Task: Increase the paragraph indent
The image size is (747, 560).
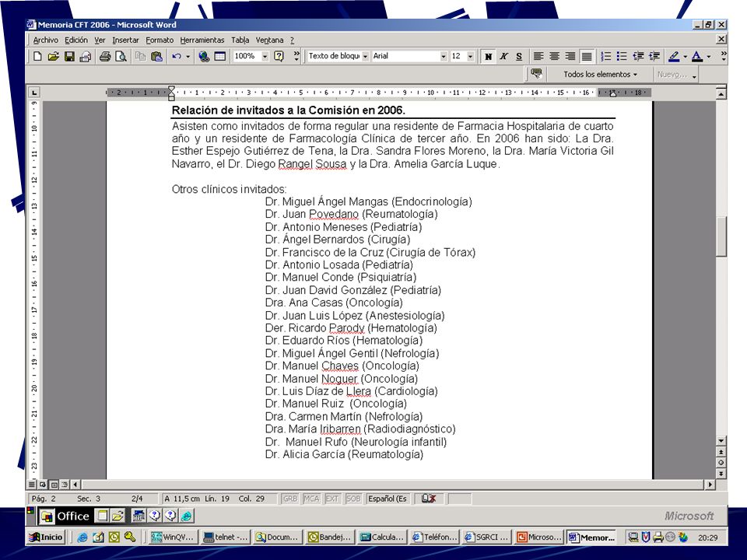Action: pyautogui.click(x=654, y=57)
